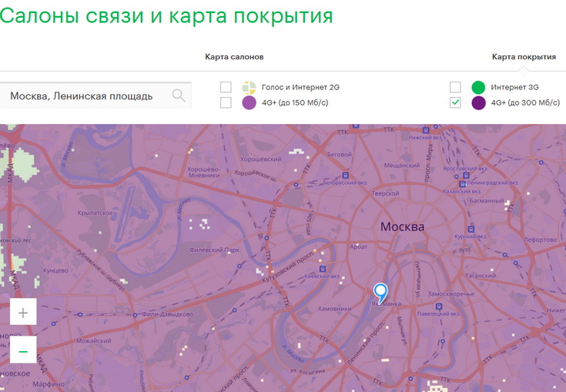
Task: Click the Хорошёвское ш. road label
Action: point(256,177)
